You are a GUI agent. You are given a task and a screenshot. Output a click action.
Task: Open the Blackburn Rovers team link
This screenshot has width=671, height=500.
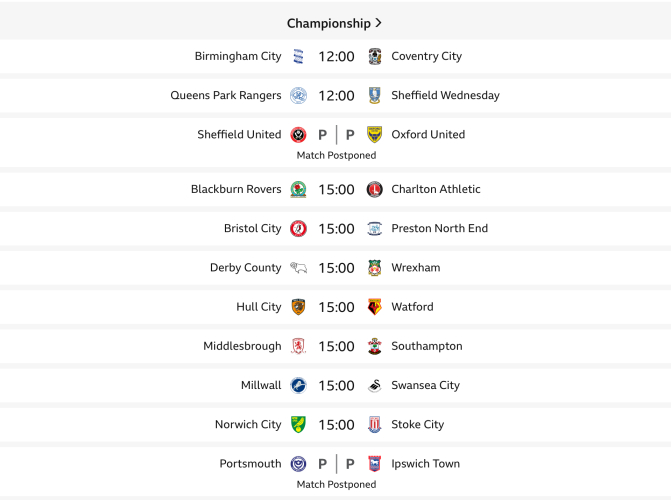click(x=236, y=190)
